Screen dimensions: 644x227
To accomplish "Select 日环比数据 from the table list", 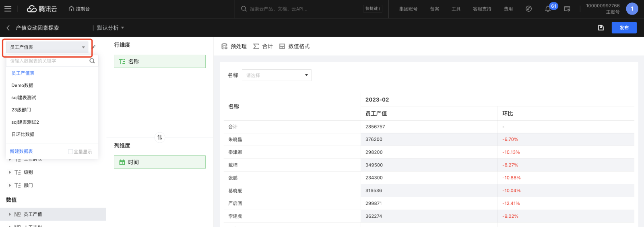I will click(23, 134).
